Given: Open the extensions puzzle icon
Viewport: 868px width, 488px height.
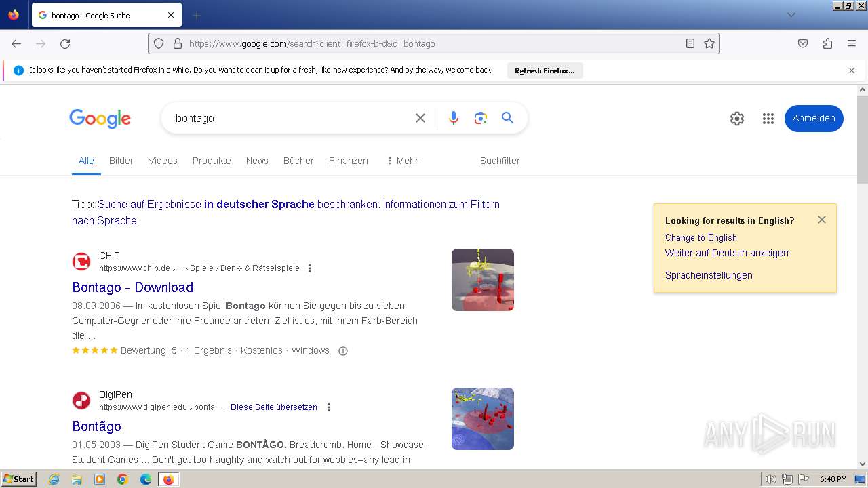Looking at the screenshot, I should (x=827, y=43).
